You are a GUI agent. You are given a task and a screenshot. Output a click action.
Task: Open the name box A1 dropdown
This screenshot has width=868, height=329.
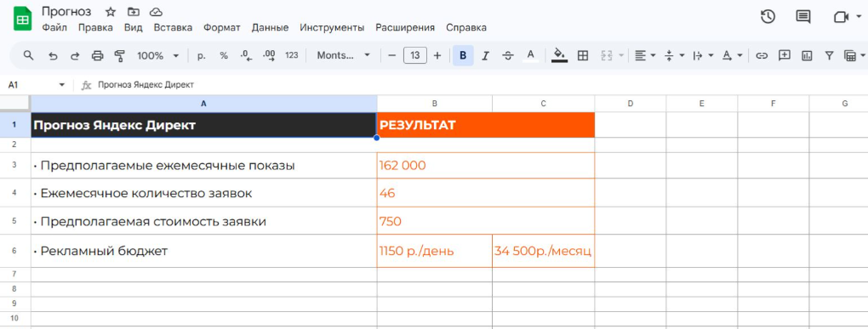coord(62,85)
